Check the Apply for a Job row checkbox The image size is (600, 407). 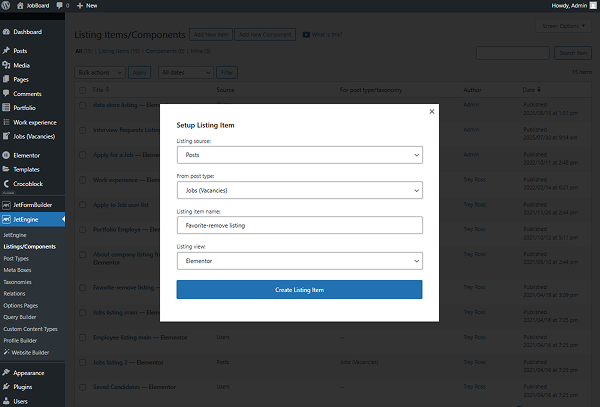click(83, 155)
